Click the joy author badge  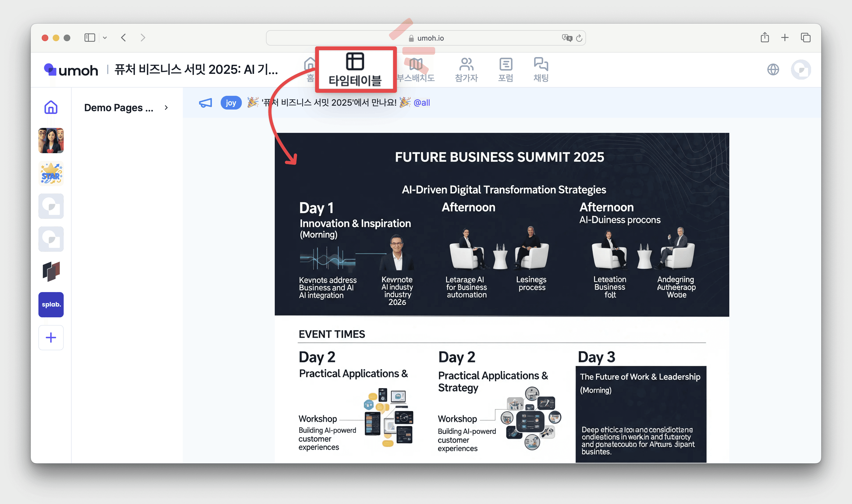(231, 103)
